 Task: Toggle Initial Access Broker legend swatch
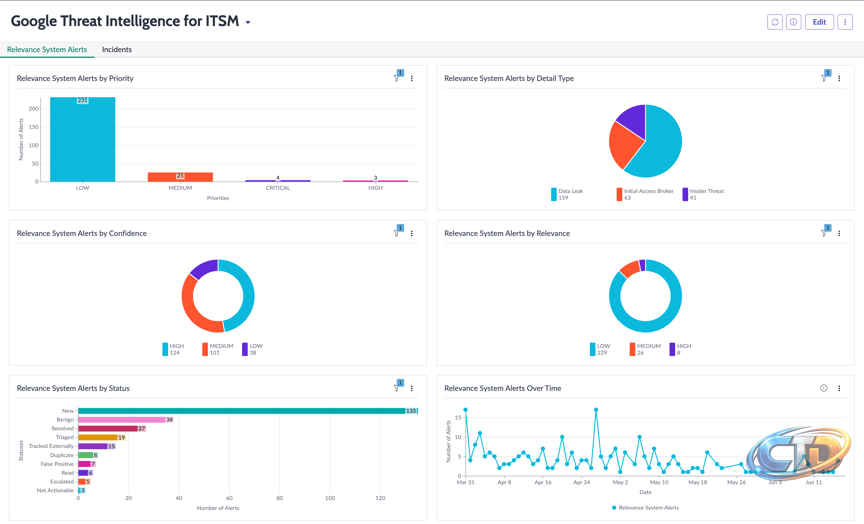[619, 194]
